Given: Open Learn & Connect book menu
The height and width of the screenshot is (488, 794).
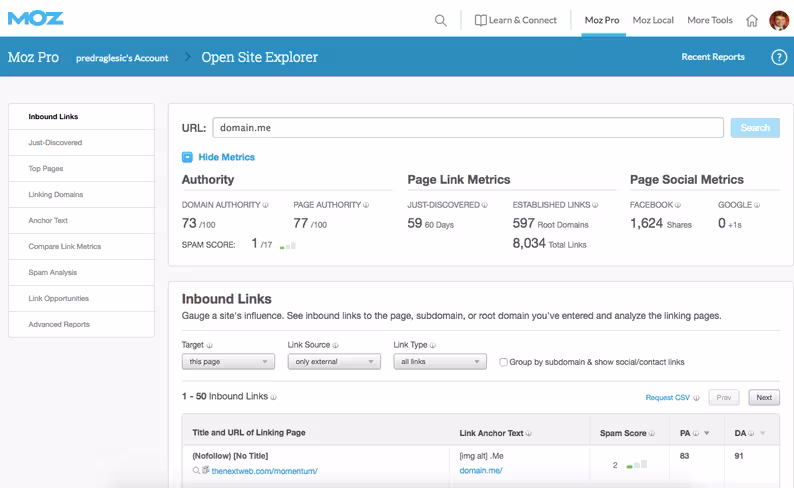Looking at the screenshot, I should (x=515, y=20).
